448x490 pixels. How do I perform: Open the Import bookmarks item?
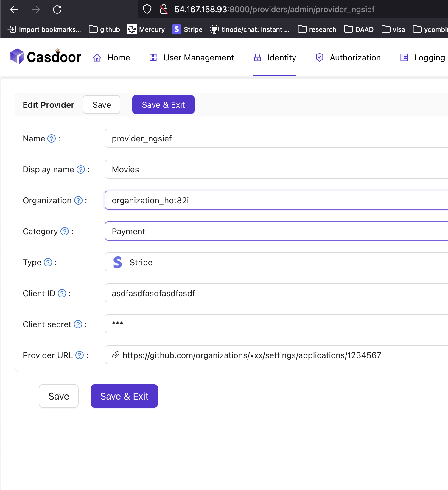click(x=44, y=29)
